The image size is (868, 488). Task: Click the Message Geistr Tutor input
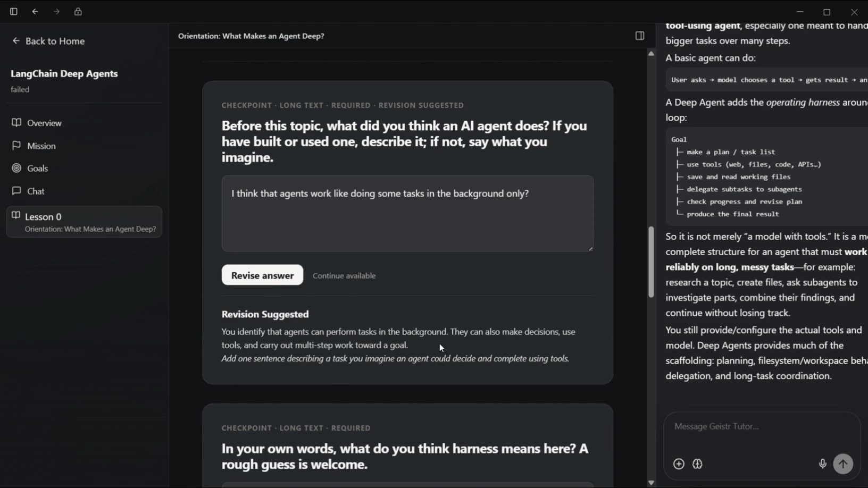click(x=761, y=426)
